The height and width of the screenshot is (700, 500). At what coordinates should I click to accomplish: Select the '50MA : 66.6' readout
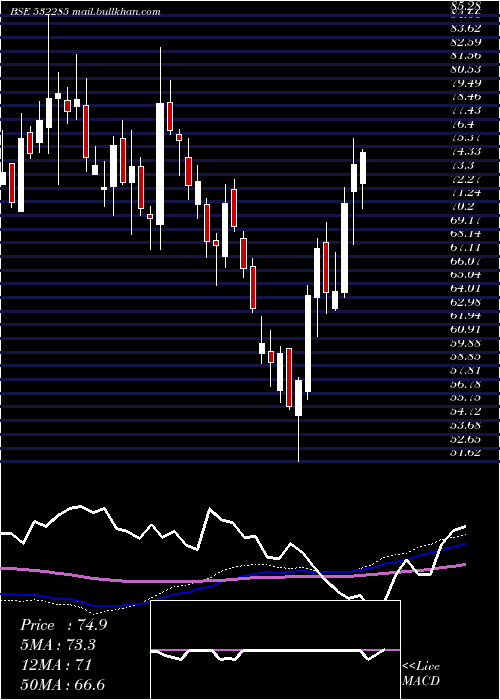tap(62, 684)
